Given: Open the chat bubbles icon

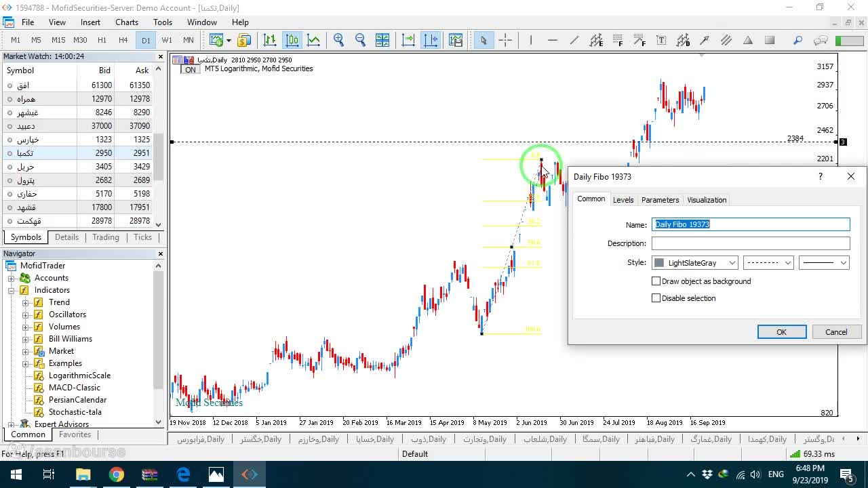Looking at the screenshot, I should [821, 40].
